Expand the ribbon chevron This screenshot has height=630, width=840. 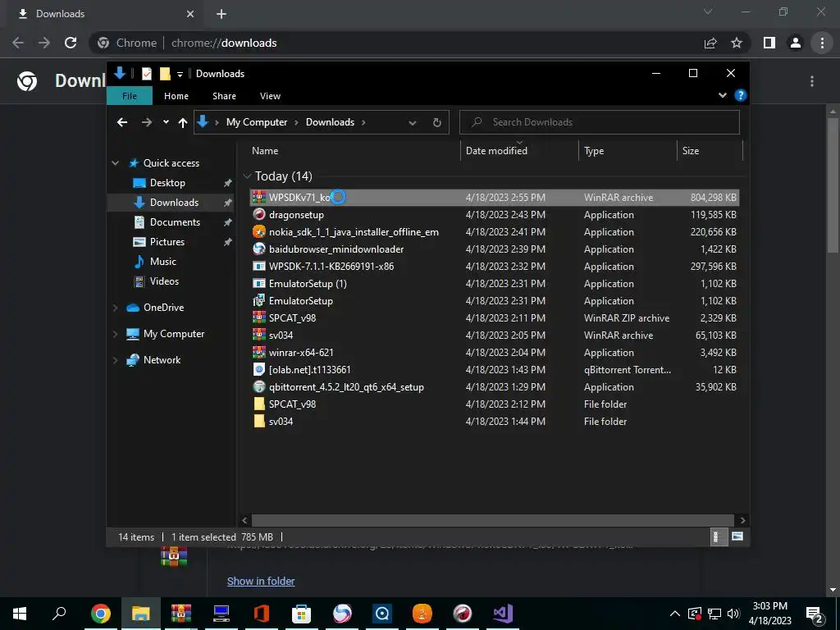[x=722, y=95]
